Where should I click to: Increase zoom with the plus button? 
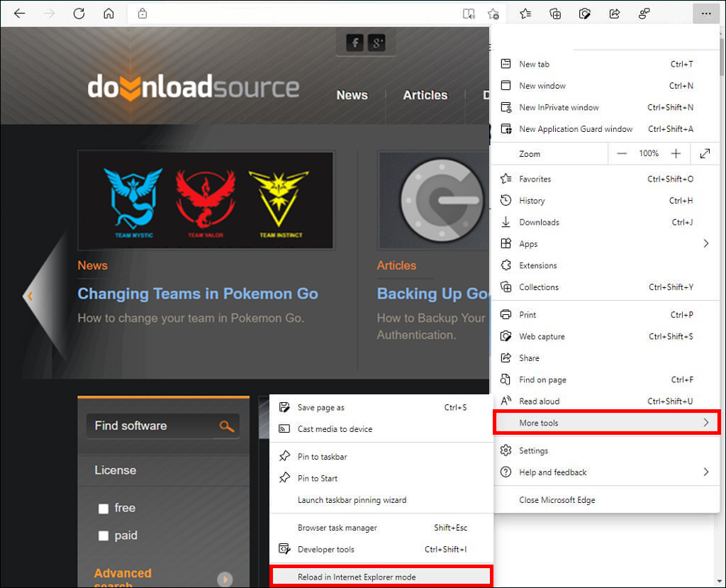[676, 154]
